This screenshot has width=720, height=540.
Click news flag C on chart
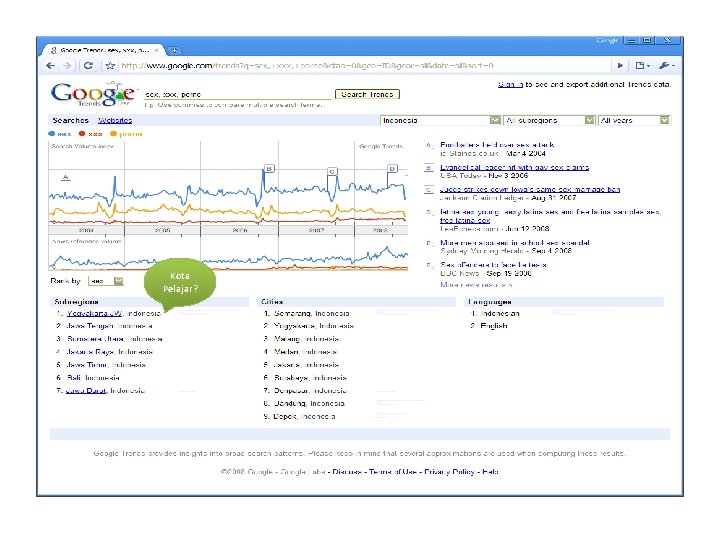click(x=332, y=171)
